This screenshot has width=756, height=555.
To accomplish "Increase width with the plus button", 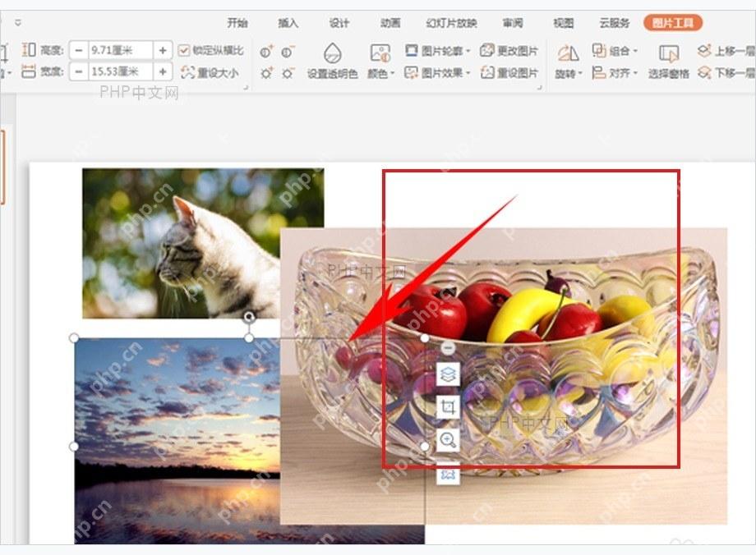I will click(163, 71).
